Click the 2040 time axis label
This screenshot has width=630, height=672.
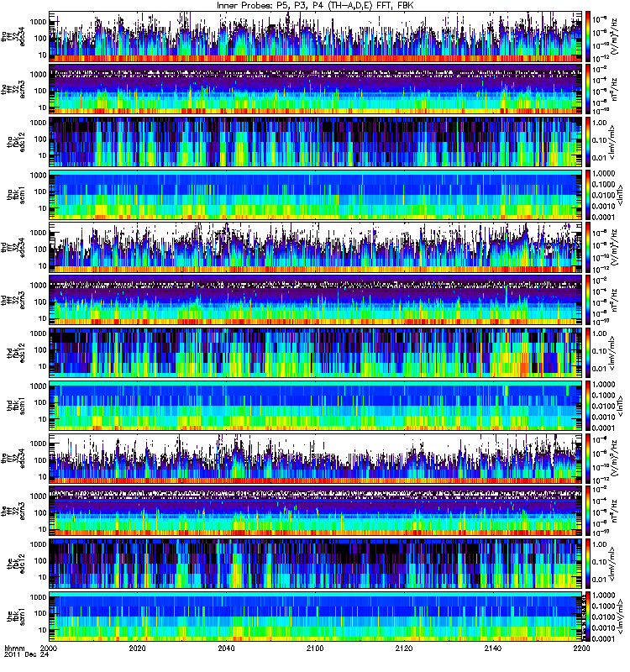(x=226, y=648)
